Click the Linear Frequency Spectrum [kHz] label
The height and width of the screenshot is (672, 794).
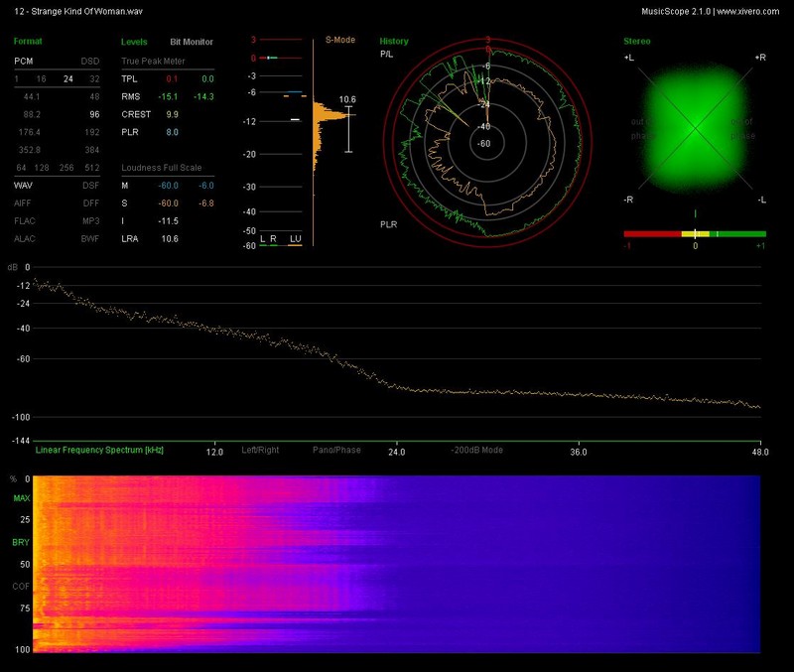point(99,450)
